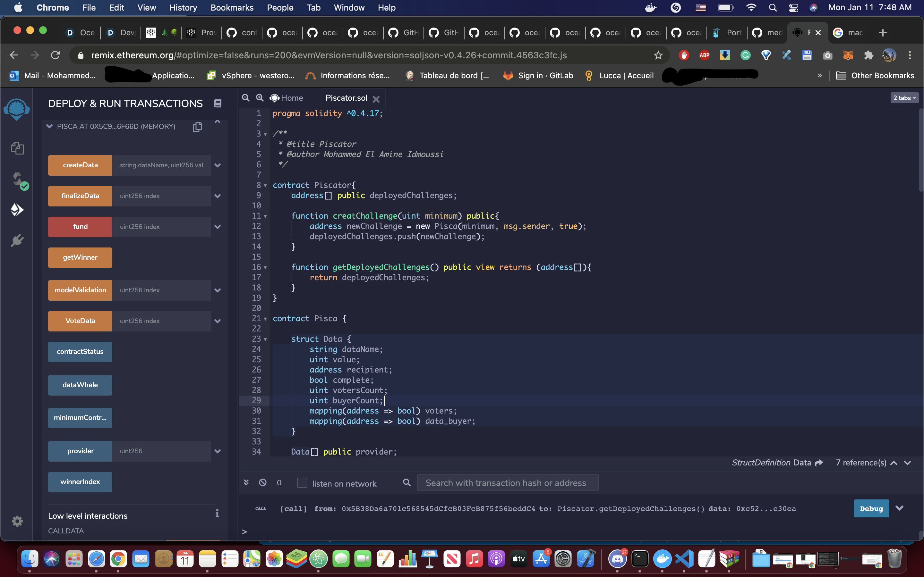Copy the deployed PISCA contract address
This screenshot has width=924, height=577.
click(x=197, y=127)
